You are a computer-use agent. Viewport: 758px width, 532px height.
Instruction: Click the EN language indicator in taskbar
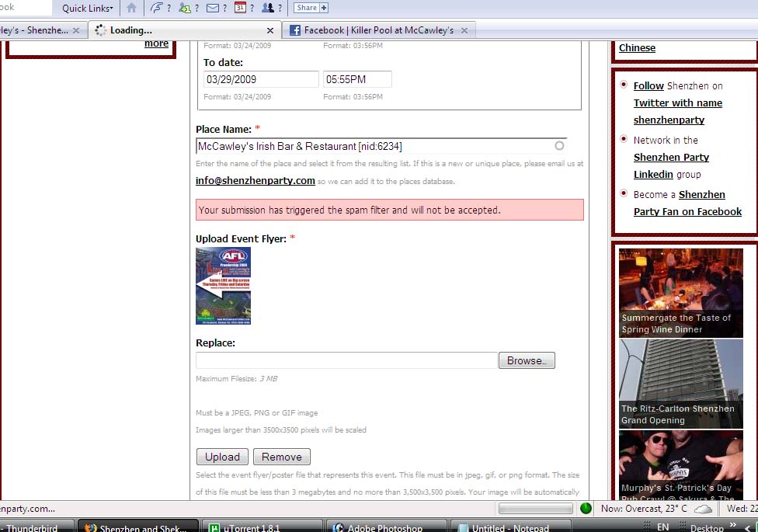coord(662,527)
